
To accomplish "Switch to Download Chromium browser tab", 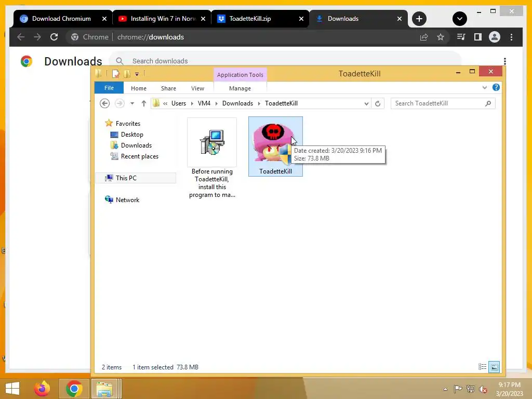I will coord(62,19).
